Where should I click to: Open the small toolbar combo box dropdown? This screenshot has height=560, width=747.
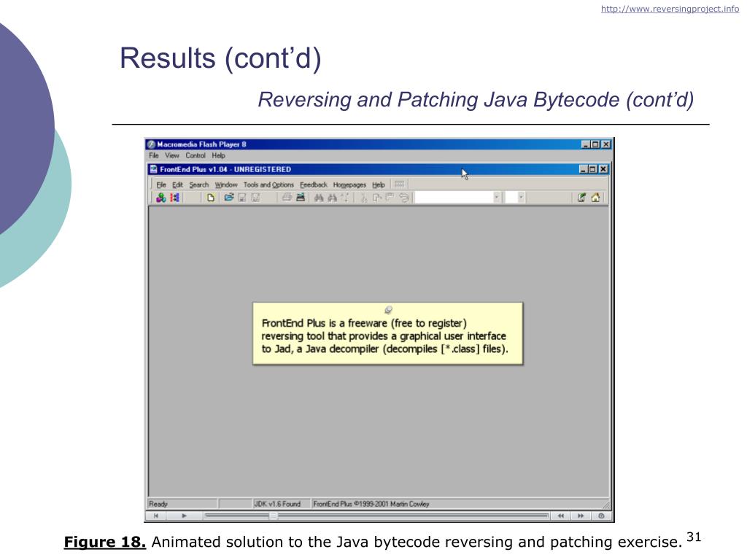[521, 197]
